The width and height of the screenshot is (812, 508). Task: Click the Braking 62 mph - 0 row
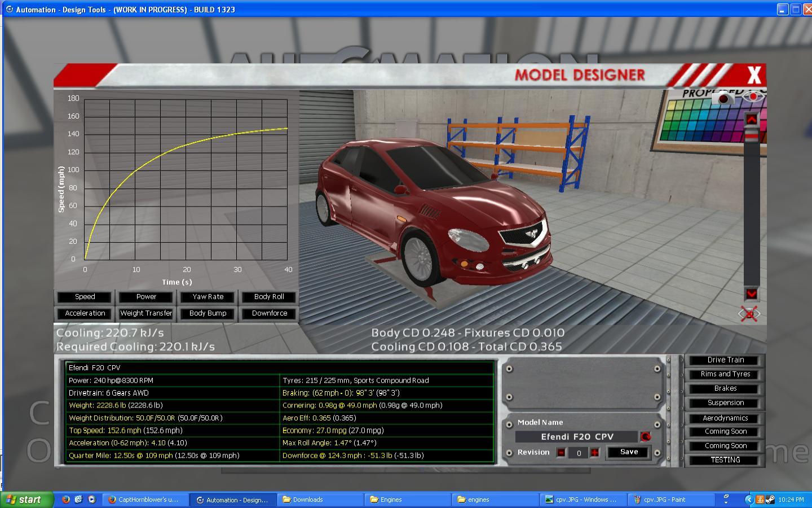point(387,393)
